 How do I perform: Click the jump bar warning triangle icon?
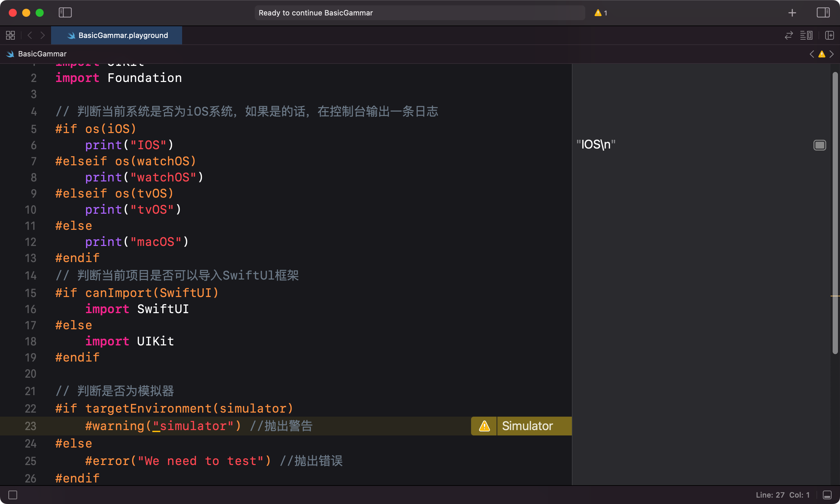pyautogui.click(x=822, y=54)
